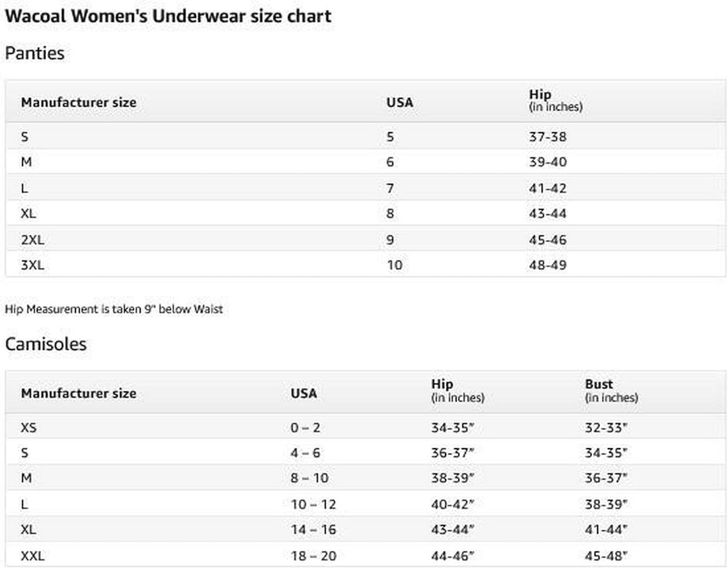Click bust value 45-48" for XXL
Image resolution: width=728 pixels, height=569 pixels.
(606, 556)
